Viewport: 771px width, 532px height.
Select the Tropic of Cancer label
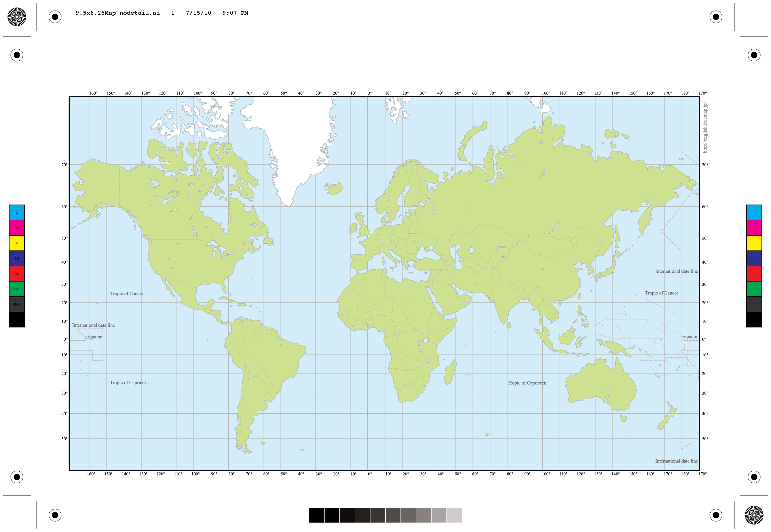pos(127,293)
